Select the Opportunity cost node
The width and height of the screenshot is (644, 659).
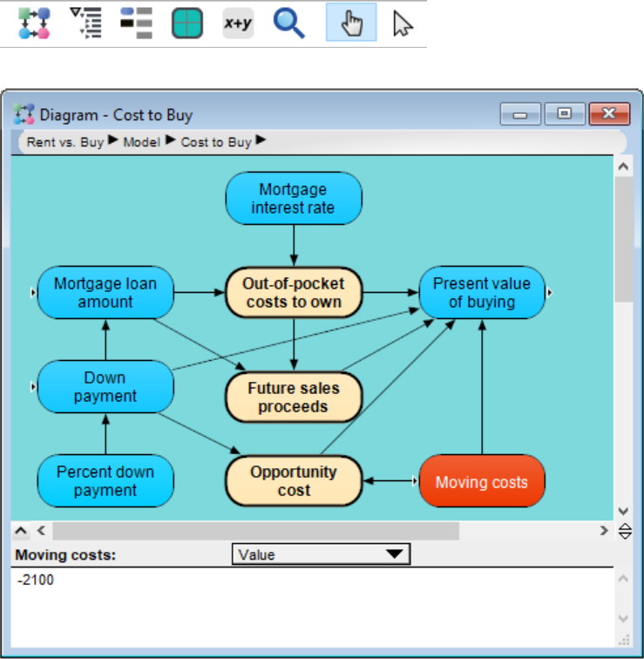coord(294,481)
